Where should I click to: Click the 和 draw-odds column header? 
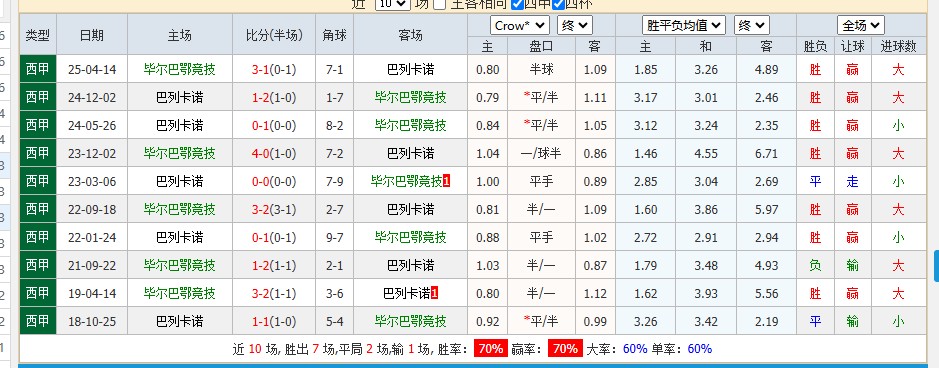point(706,46)
